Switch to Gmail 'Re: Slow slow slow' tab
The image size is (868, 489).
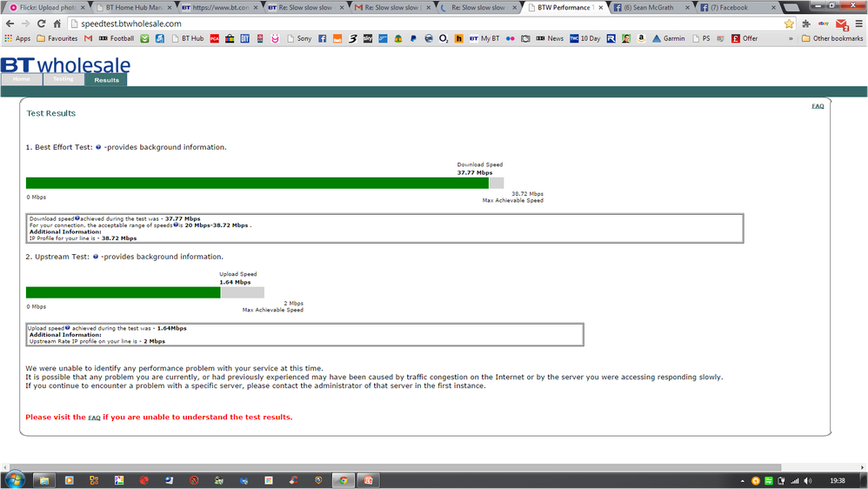[x=392, y=8]
